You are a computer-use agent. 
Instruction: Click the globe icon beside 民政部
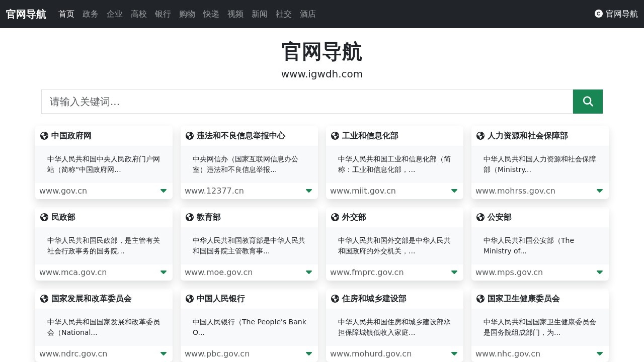coord(44,217)
